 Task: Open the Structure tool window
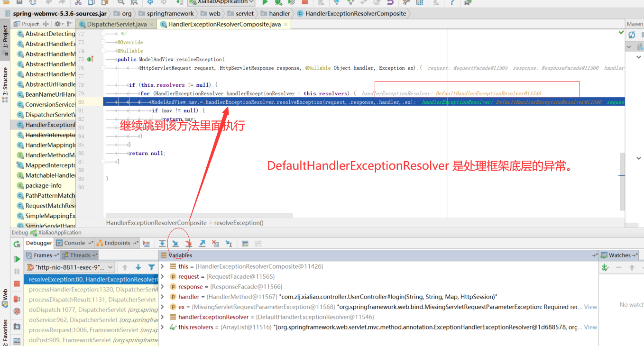pyautogui.click(x=5, y=85)
